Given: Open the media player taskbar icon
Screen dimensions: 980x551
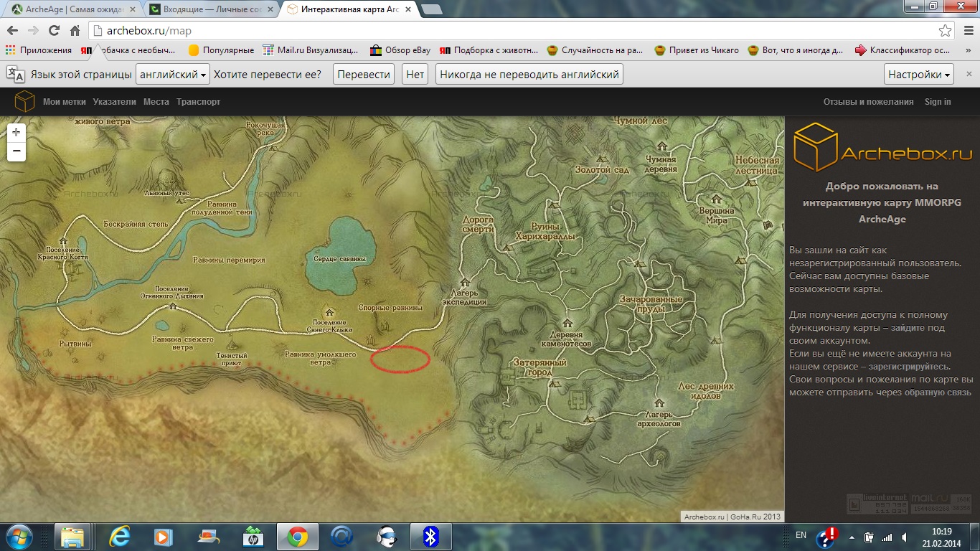Looking at the screenshot, I should pyautogui.click(x=163, y=537).
